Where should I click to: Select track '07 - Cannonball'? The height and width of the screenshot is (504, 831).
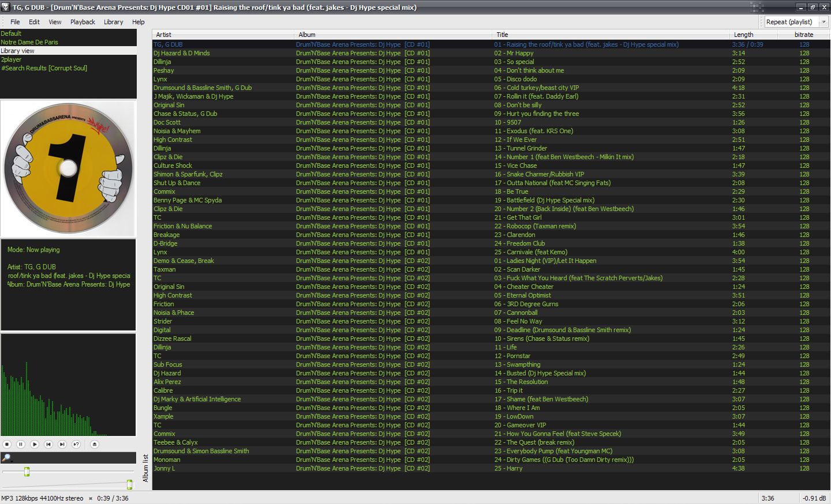(x=516, y=313)
